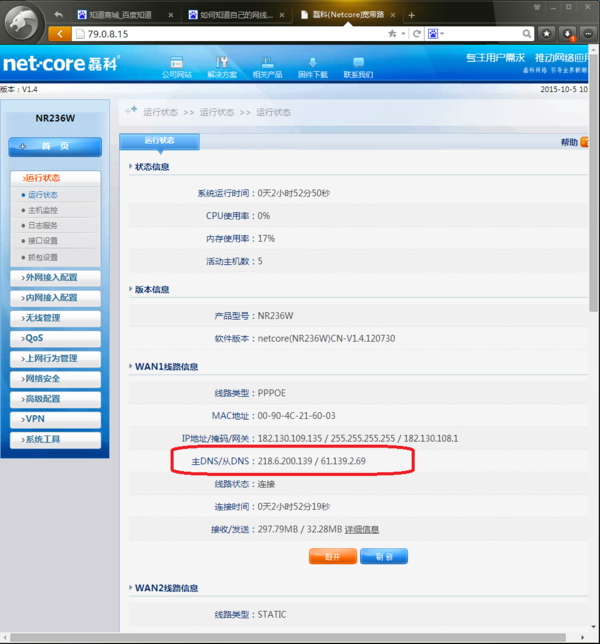Viewport: 600px width, 644px height.
Task: Expand the 外网接入配置 menu
Action: (55, 278)
